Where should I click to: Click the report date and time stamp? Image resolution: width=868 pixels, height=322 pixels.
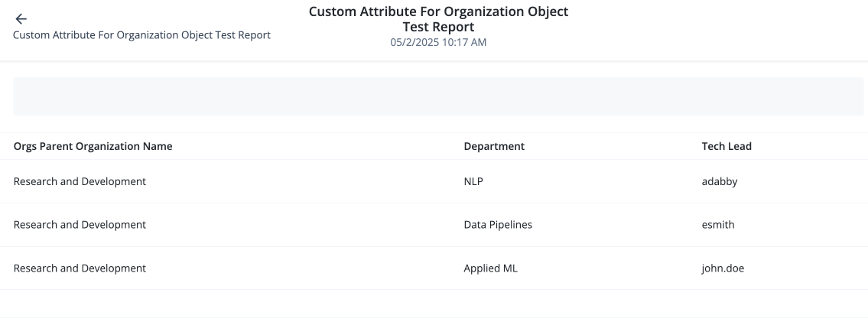(438, 43)
